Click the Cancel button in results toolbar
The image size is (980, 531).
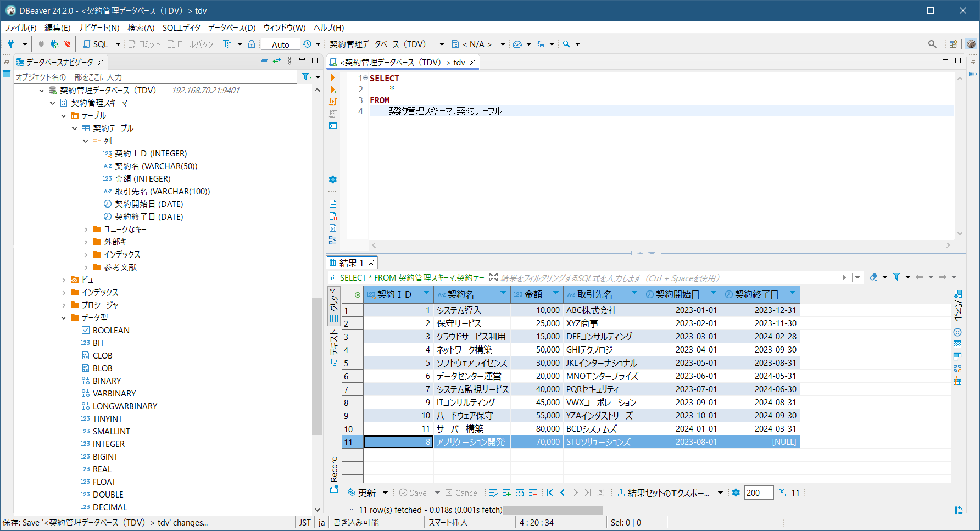(462, 493)
